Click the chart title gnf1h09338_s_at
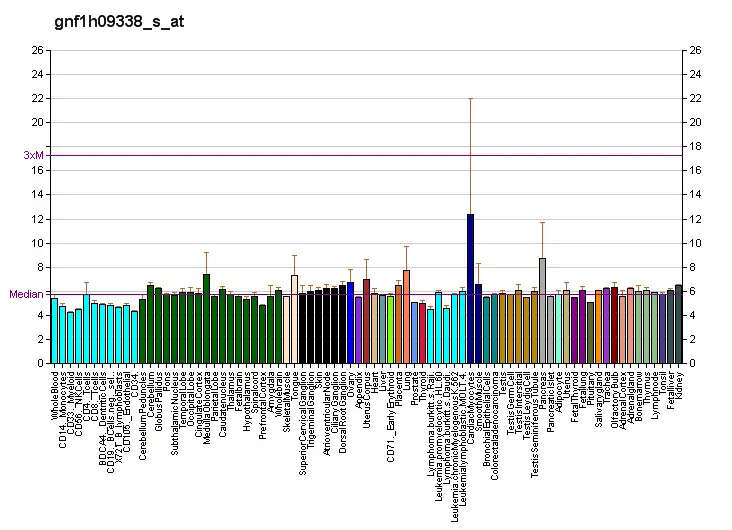The width and height of the screenshot is (732, 530). (x=118, y=21)
